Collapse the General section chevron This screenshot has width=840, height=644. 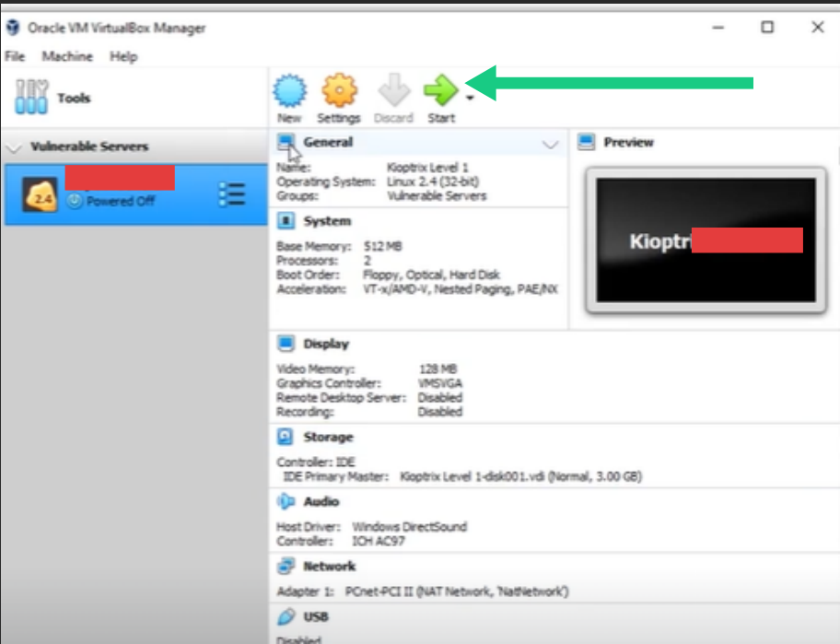[550, 144]
